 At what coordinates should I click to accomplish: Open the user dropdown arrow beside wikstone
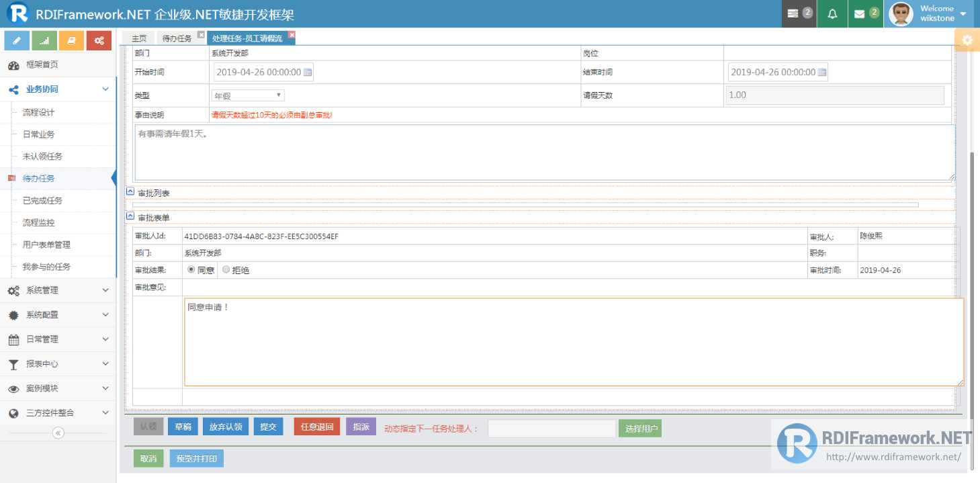point(963,13)
